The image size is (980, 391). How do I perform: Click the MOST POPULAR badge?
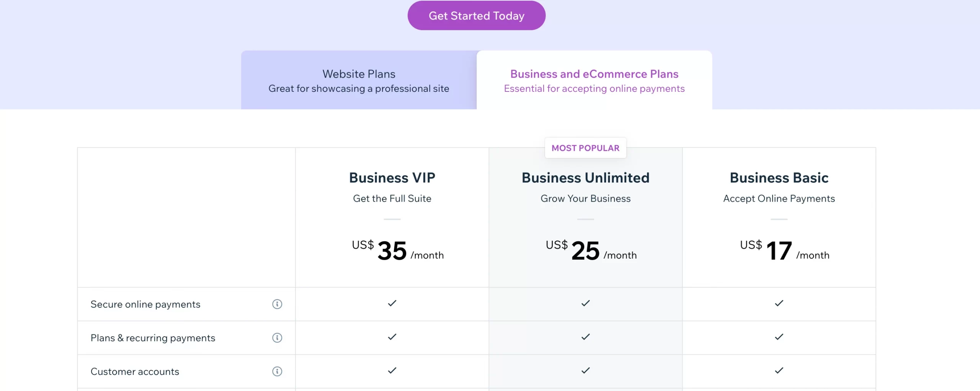tap(585, 148)
